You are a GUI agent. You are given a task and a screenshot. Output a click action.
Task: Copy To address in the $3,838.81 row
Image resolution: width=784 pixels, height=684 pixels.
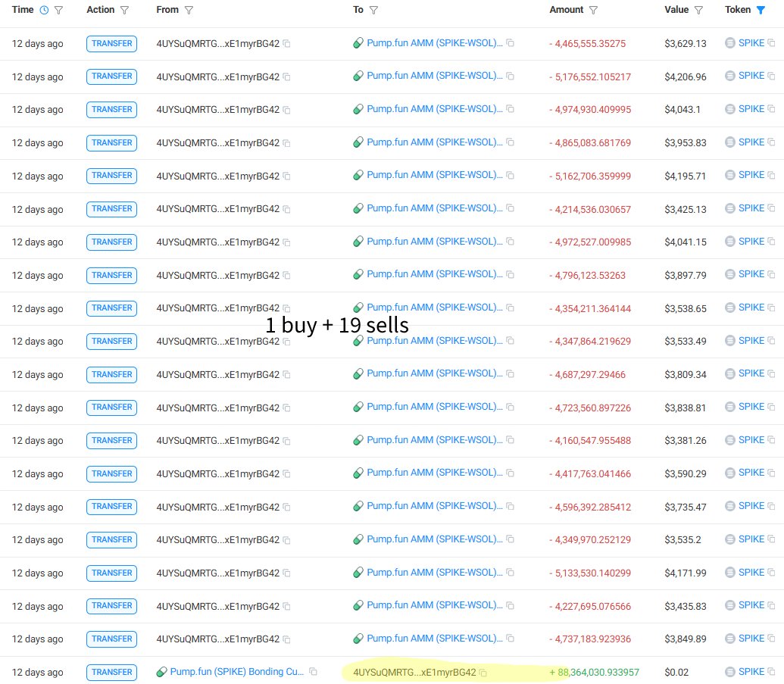coord(510,407)
